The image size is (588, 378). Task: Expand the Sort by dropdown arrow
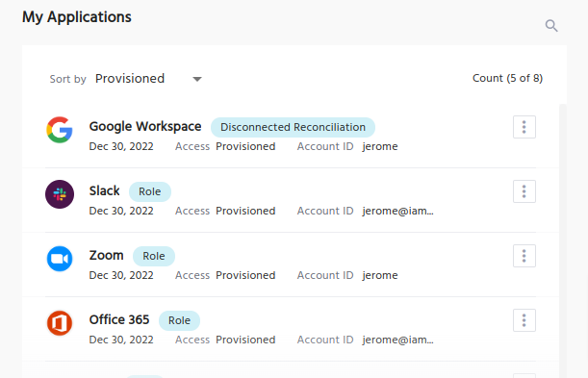[x=197, y=79]
